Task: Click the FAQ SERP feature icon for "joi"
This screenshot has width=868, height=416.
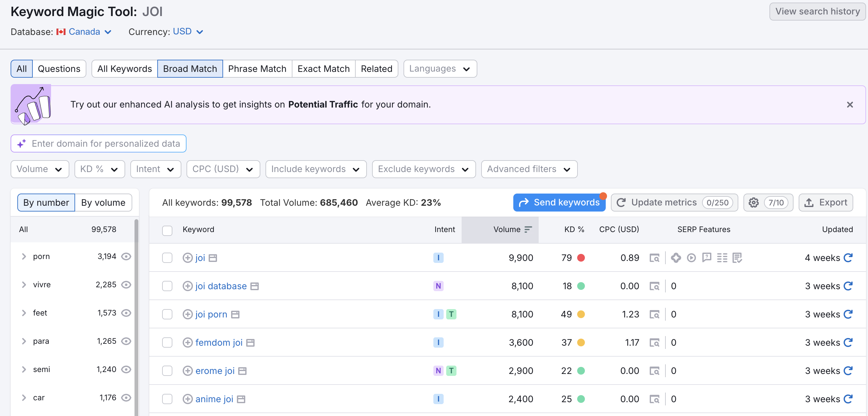Action: (x=707, y=258)
